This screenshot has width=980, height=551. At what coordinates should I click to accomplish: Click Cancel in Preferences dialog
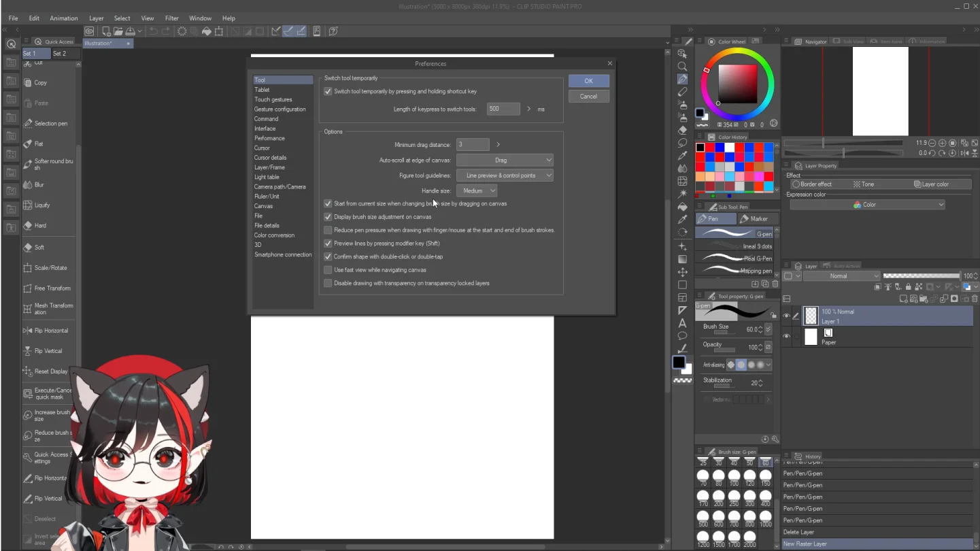pos(589,97)
